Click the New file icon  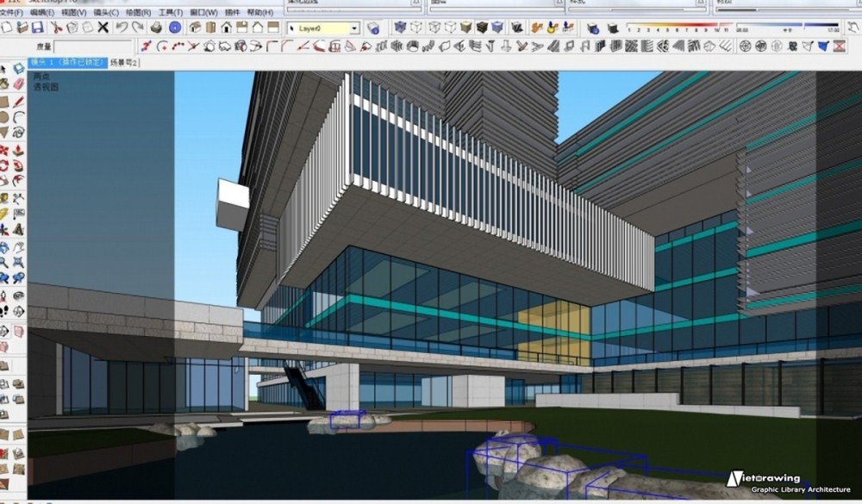(7, 28)
